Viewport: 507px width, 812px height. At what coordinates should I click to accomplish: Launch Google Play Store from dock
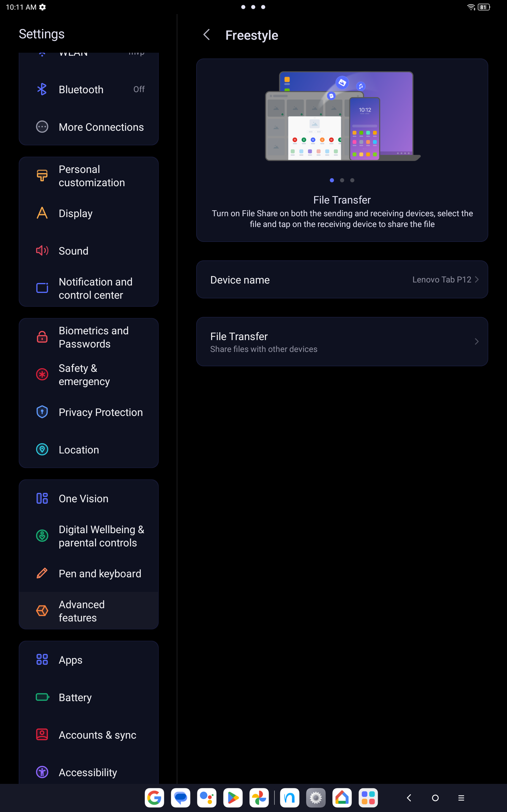tap(233, 798)
